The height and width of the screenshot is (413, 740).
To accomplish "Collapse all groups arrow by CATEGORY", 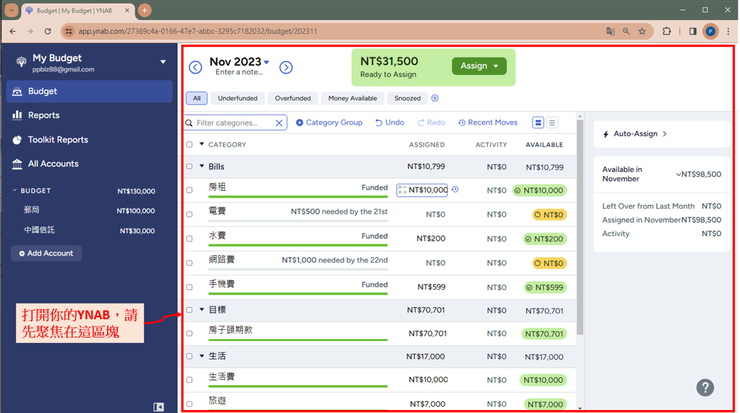I will pos(202,144).
